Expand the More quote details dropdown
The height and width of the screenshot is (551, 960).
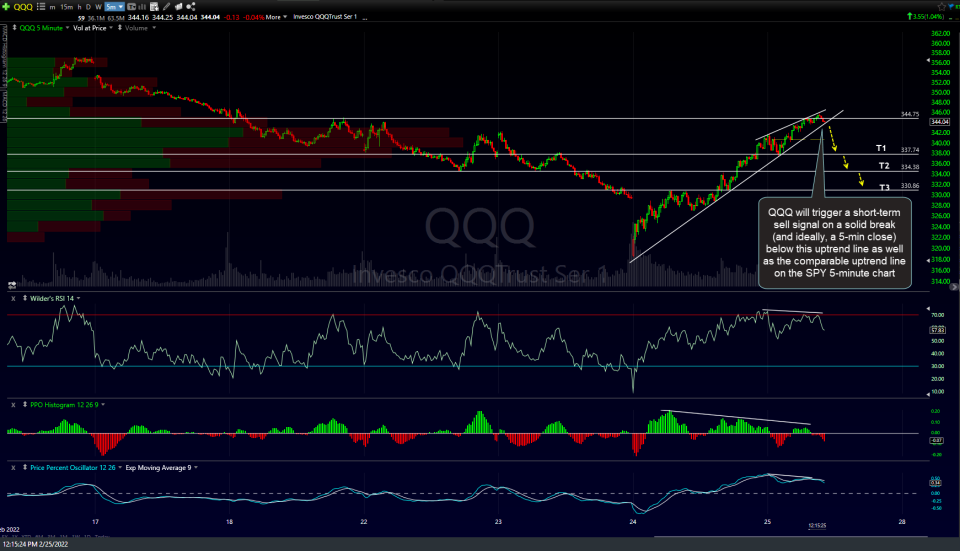[276, 17]
